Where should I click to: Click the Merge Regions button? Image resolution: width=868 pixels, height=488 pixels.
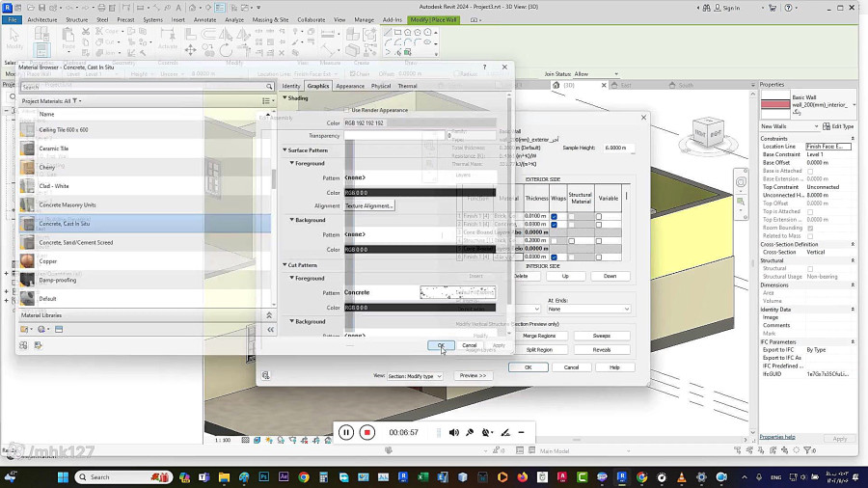pyautogui.click(x=538, y=336)
